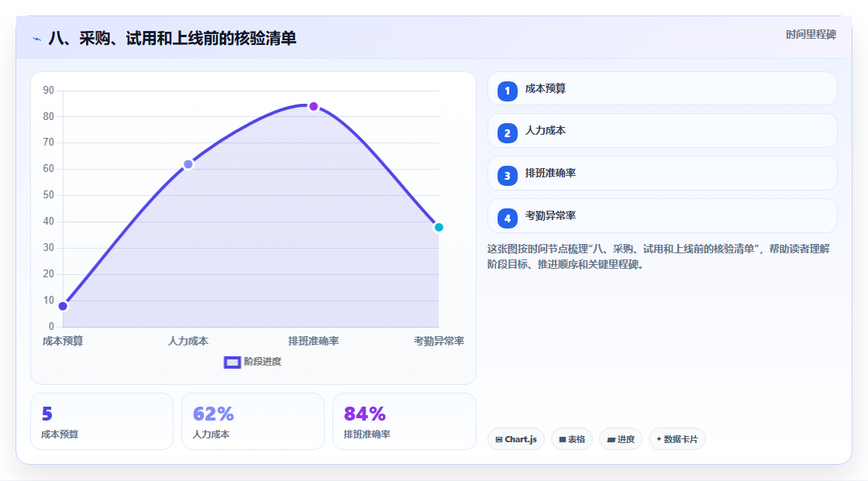868x481 pixels.
Task: Click the 进度 tag
Action: 621,439
